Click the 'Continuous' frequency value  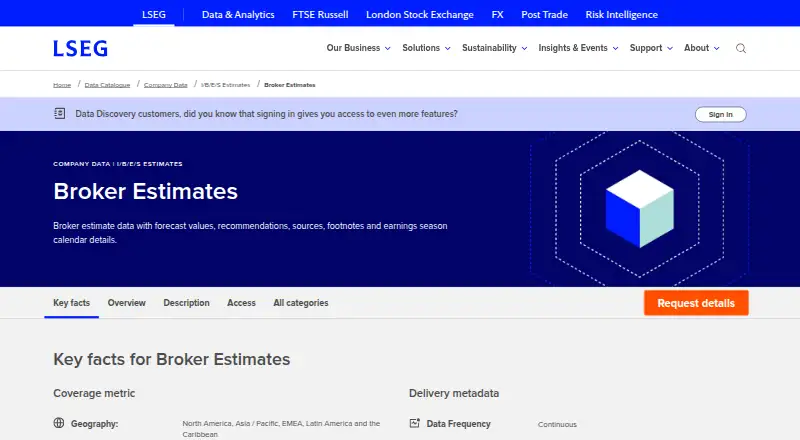[x=557, y=424]
